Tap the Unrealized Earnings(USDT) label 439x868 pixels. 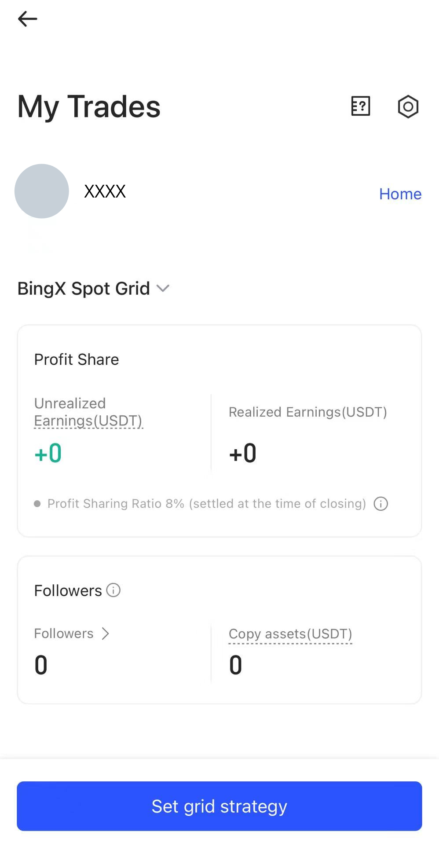coord(88,412)
